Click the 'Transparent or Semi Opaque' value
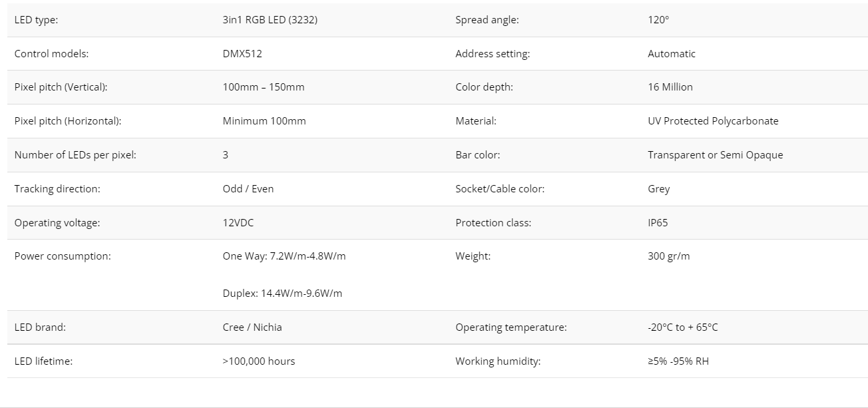 pos(716,155)
